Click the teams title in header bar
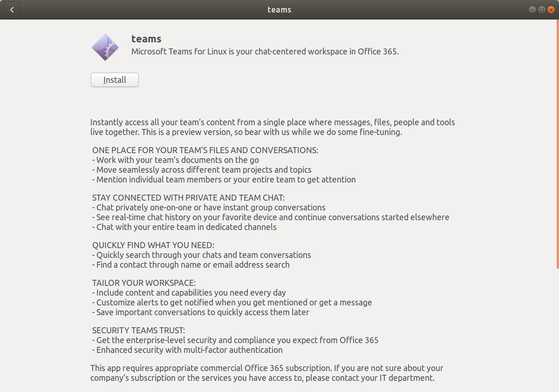The width and height of the screenshot is (559, 392). point(279,10)
